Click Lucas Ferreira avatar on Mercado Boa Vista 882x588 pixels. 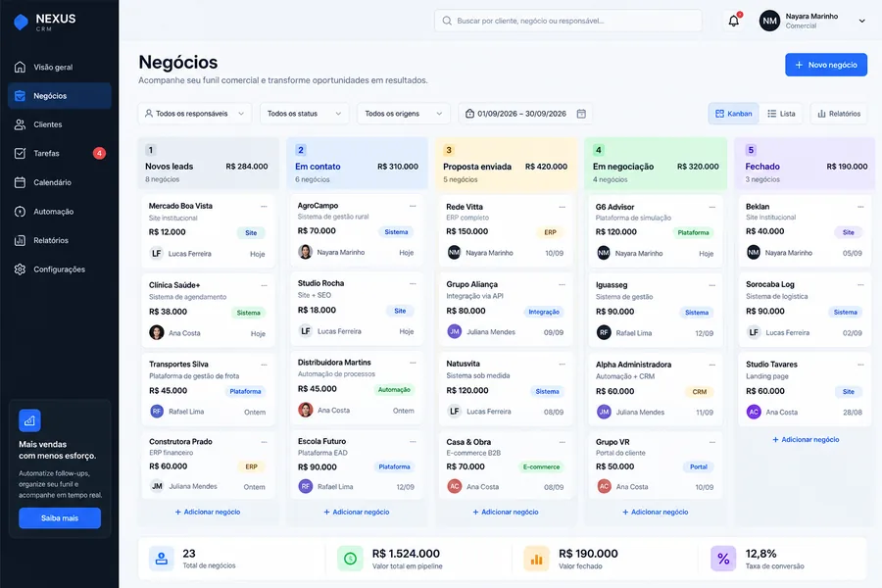pyautogui.click(x=157, y=253)
